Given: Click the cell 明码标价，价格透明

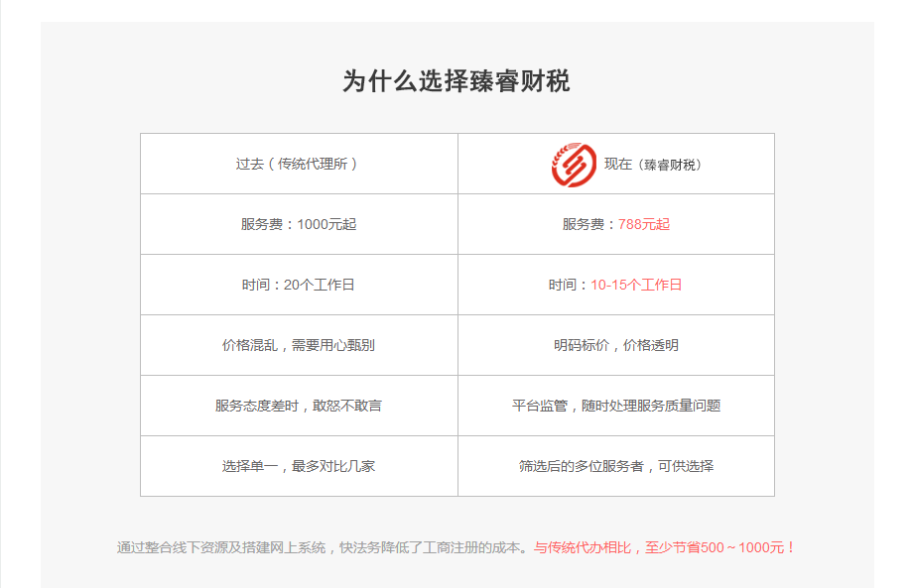Looking at the screenshot, I should click(x=616, y=345).
